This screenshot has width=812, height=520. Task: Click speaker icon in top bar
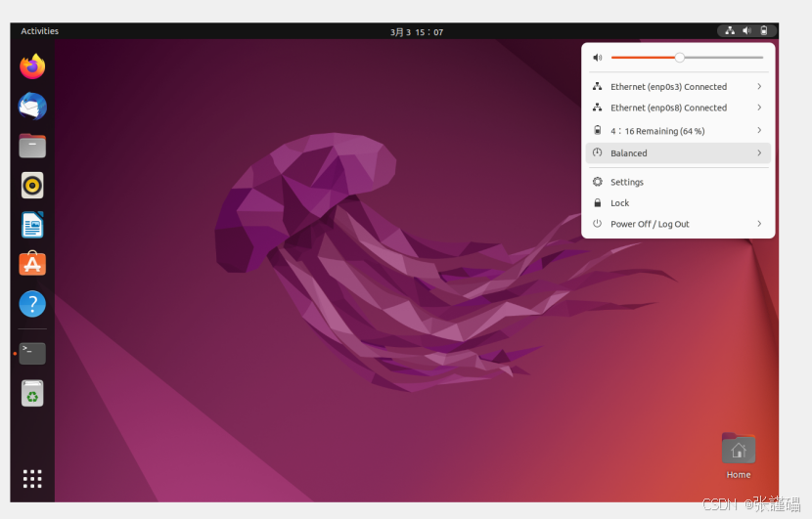[746, 31]
